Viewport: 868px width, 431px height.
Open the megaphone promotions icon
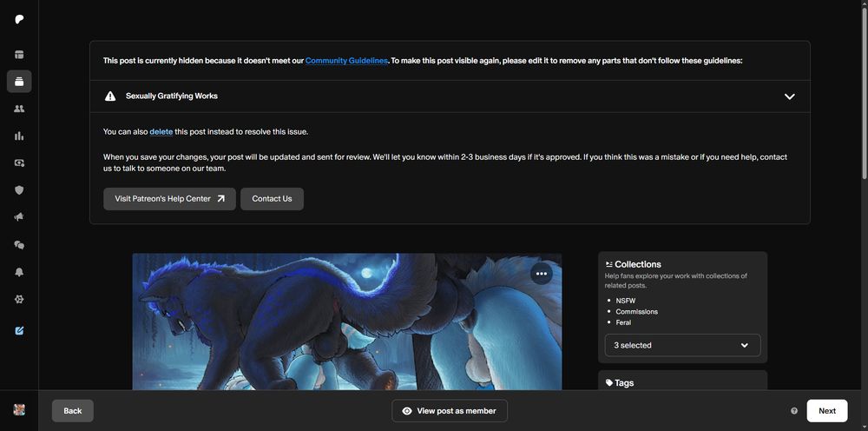(19, 217)
